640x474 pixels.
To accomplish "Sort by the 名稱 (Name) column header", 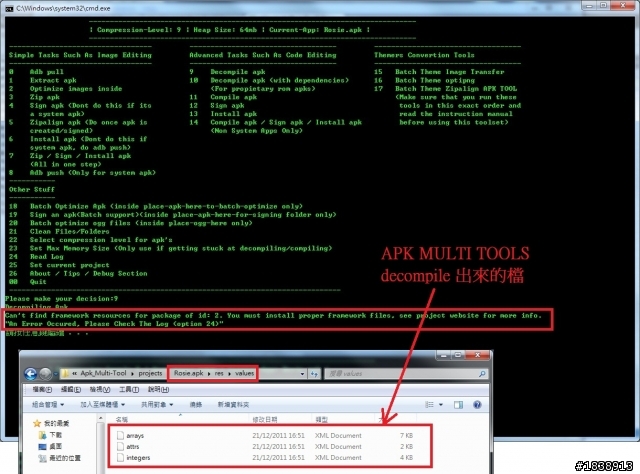I will coord(122,419).
